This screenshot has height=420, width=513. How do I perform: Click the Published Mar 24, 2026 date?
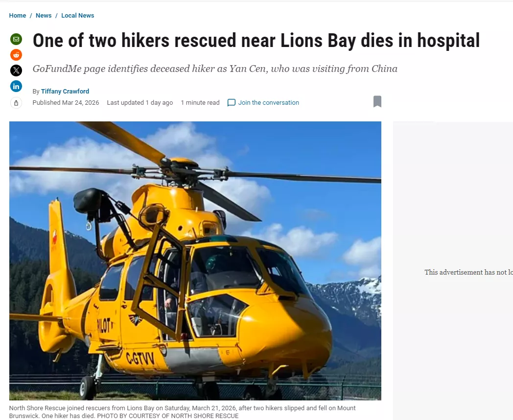[x=66, y=103]
